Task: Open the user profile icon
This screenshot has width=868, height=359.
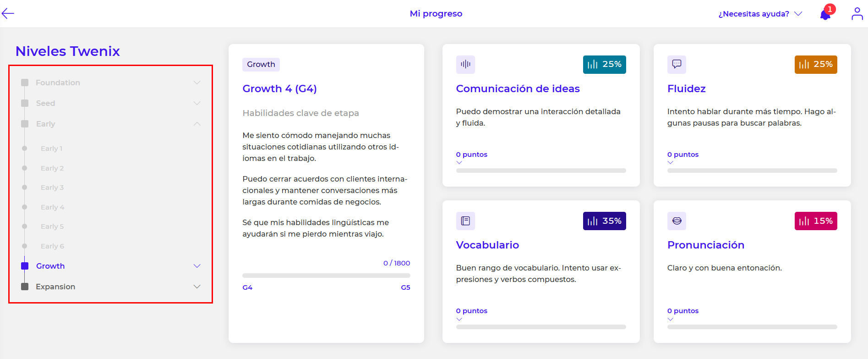Action: 857,14
